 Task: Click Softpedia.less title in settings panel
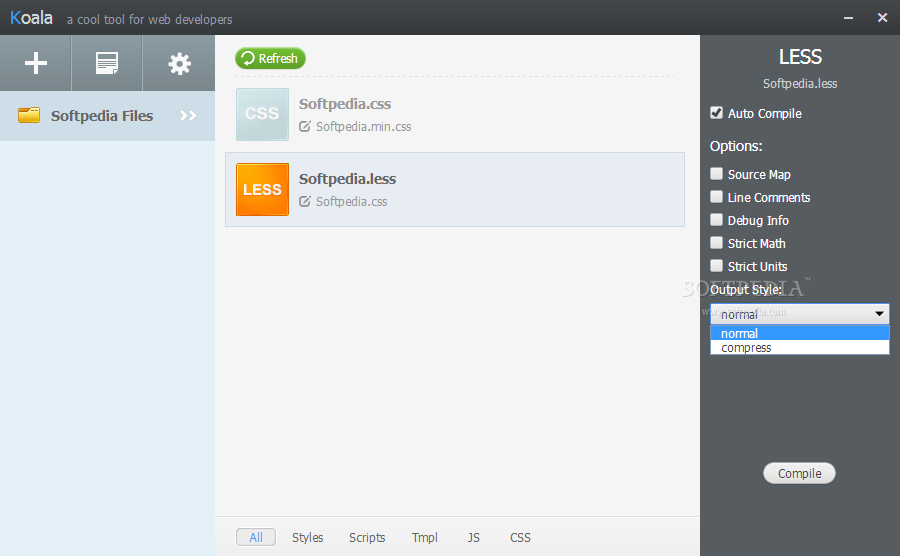[800, 84]
